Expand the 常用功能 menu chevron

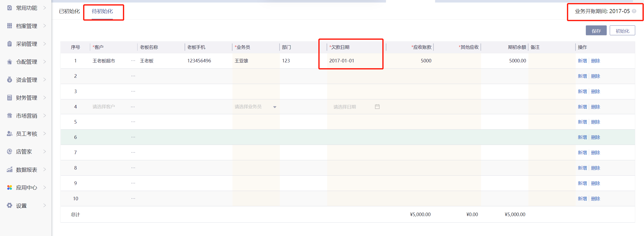coord(45,8)
